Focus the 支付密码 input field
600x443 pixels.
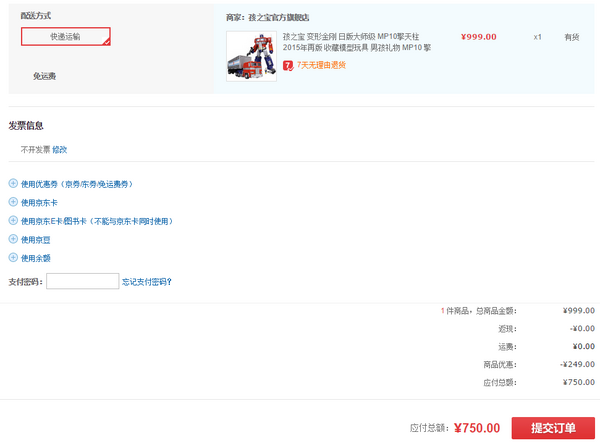pos(83,281)
